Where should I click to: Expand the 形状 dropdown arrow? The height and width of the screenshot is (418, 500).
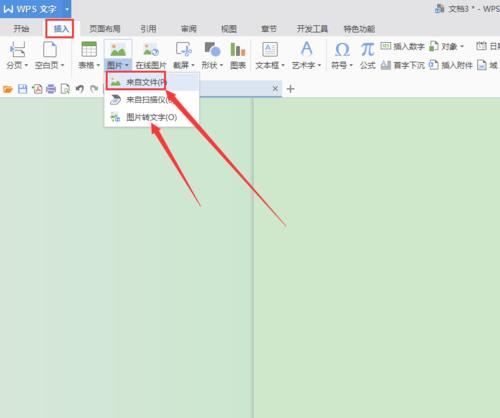(221, 65)
